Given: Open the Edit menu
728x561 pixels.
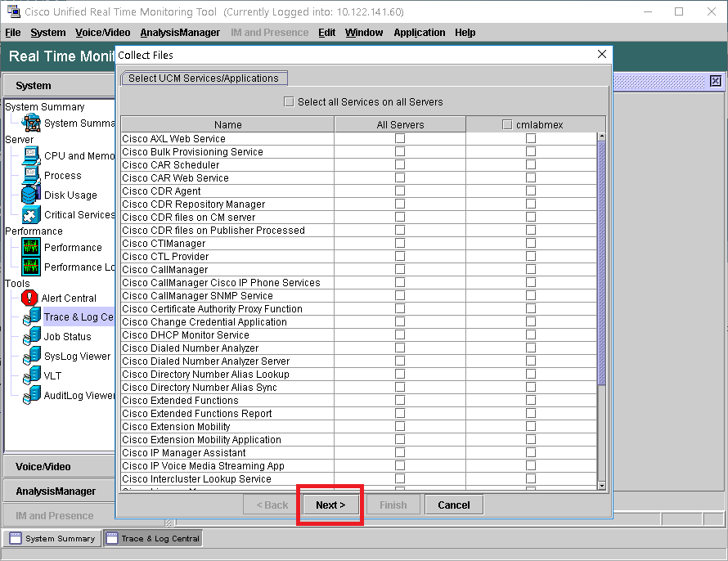Looking at the screenshot, I should tap(327, 33).
